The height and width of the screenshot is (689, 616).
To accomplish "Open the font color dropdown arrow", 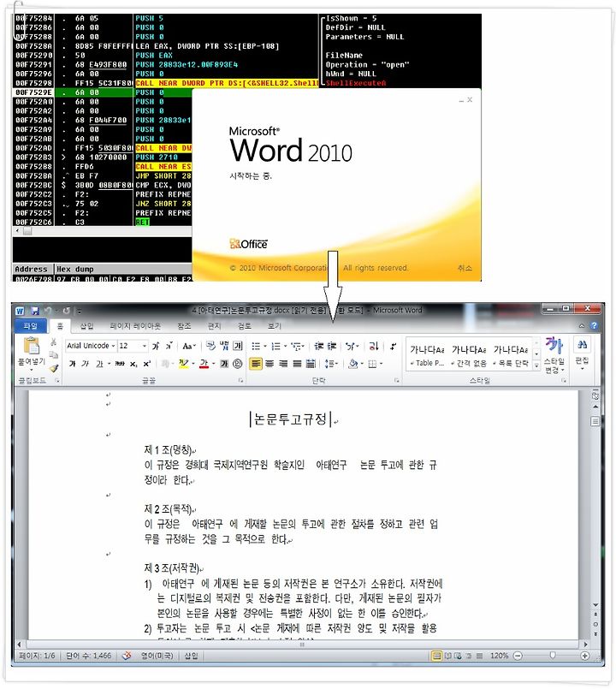I will tap(214, 364).
